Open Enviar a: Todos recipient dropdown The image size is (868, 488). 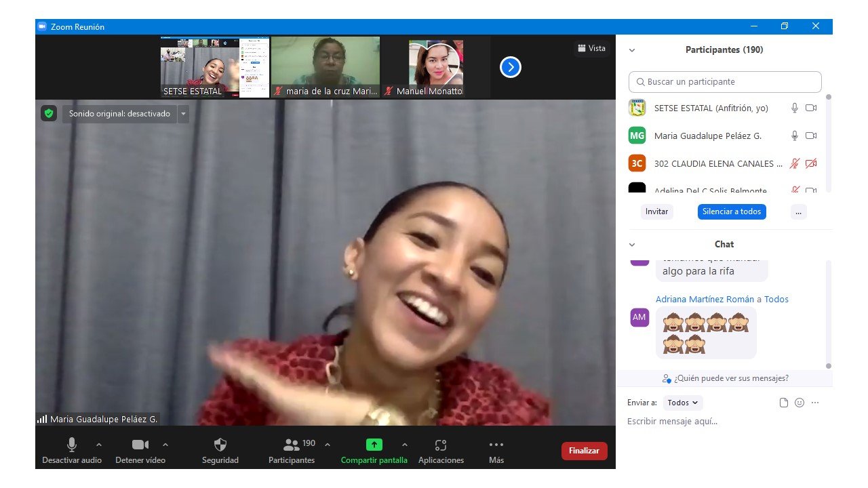683,403
